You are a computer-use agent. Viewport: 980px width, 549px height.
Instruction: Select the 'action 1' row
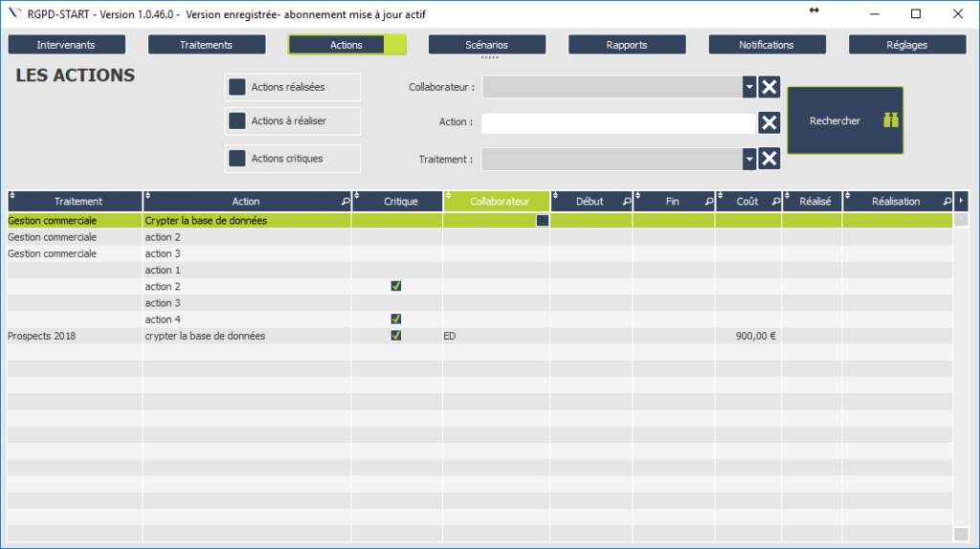[480, 270]
